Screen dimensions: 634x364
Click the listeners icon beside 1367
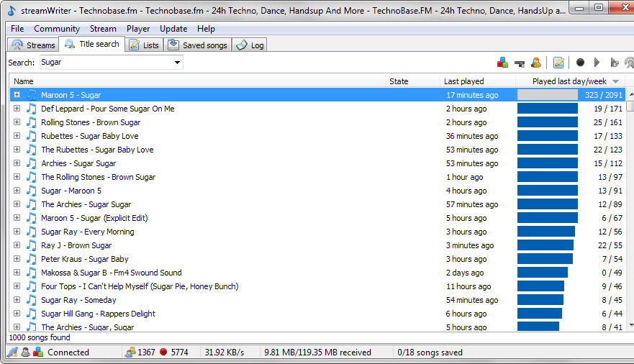pyautogui.click(x=130, y=352)
